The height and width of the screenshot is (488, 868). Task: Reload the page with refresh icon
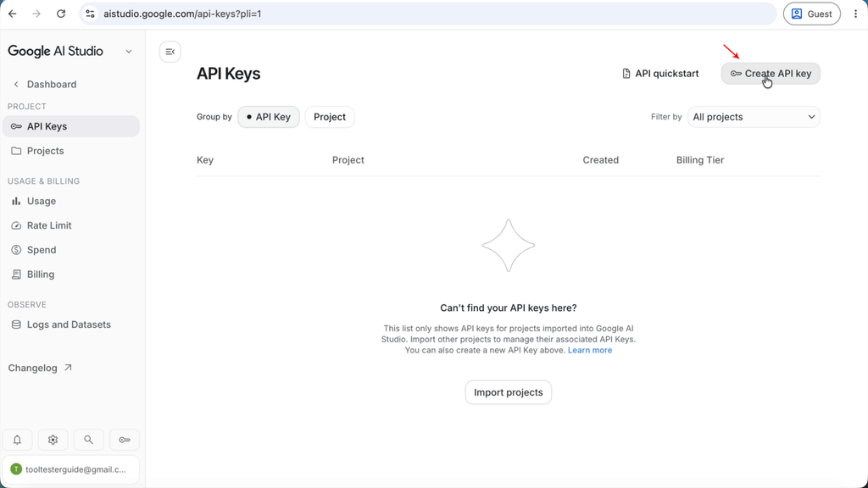61,14
